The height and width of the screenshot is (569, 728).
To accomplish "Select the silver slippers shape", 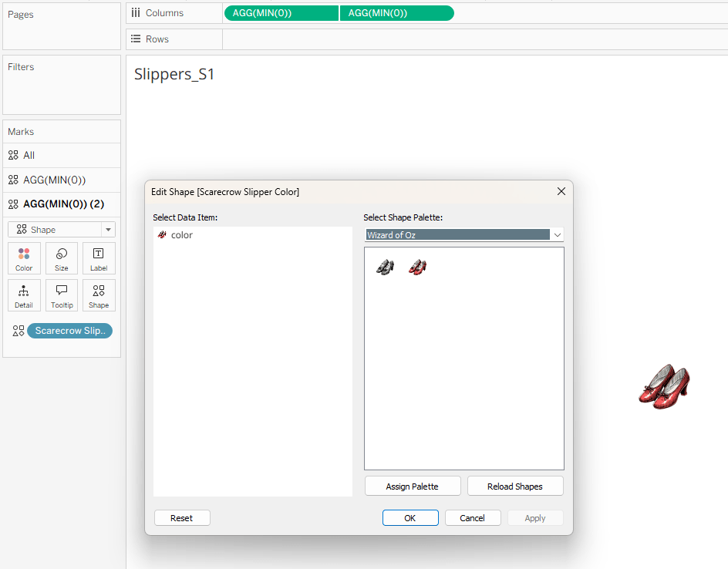I will tap(385, 267).
